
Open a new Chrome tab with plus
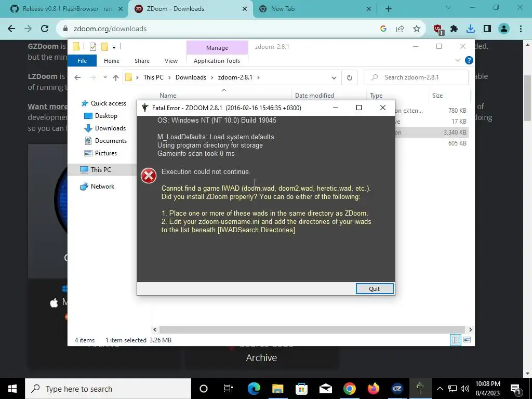point(389,9)
